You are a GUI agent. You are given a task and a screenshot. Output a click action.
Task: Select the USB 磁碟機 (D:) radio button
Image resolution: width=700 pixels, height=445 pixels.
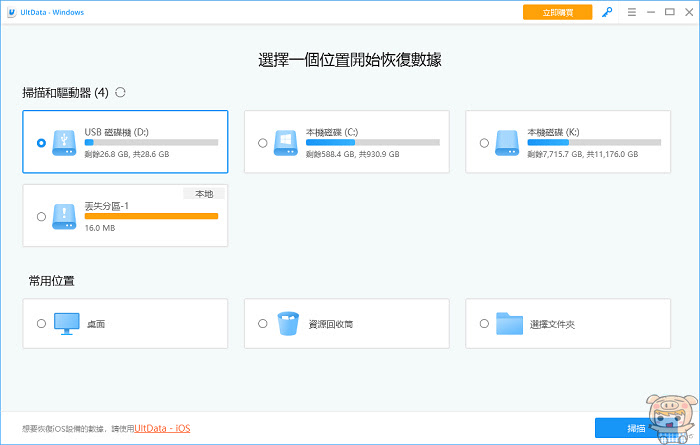pos(41,143)
